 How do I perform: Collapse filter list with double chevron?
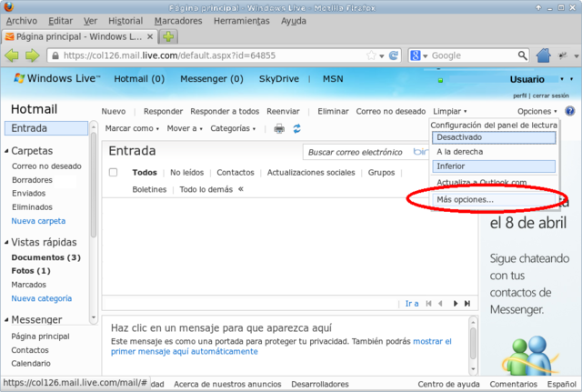(x=241, y=189)
